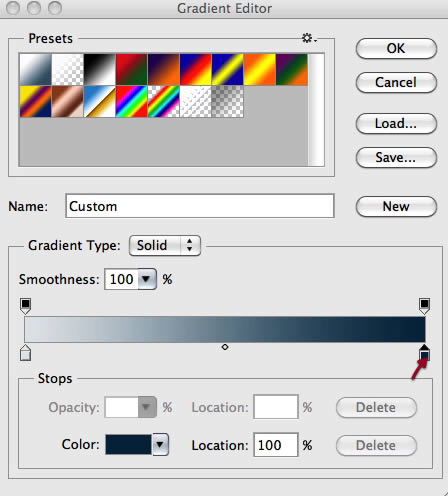Select the right opacity stop above gradient

click(424, 306)
